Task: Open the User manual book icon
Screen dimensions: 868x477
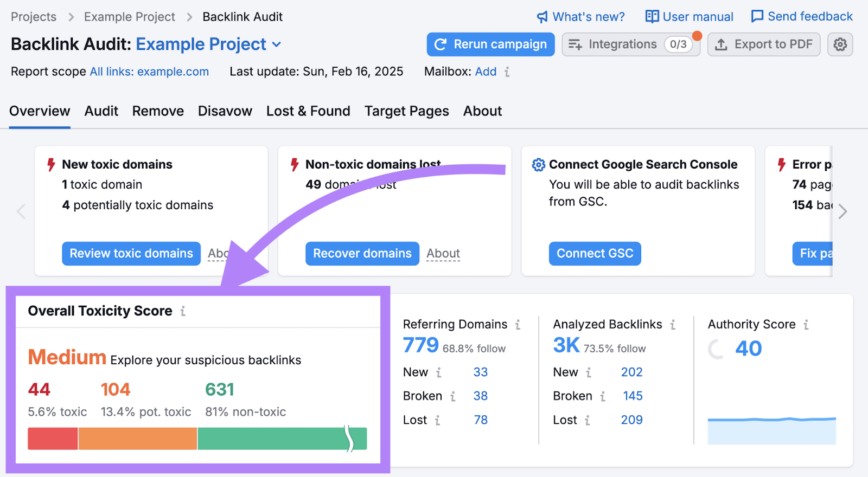Action: tap(652, 17)
